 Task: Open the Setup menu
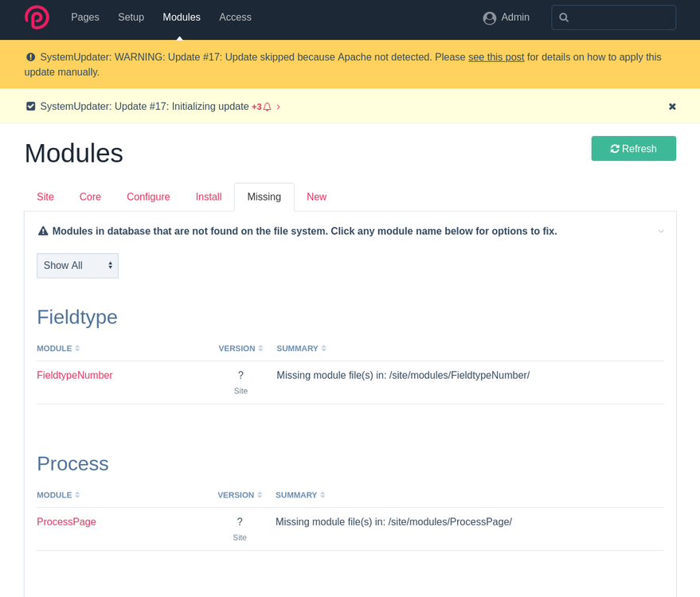[131, 18]
